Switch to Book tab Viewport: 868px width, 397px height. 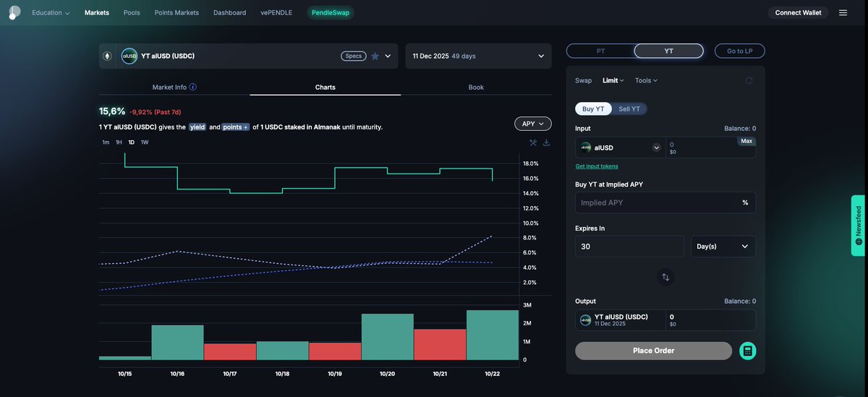[x=476, y=87]
